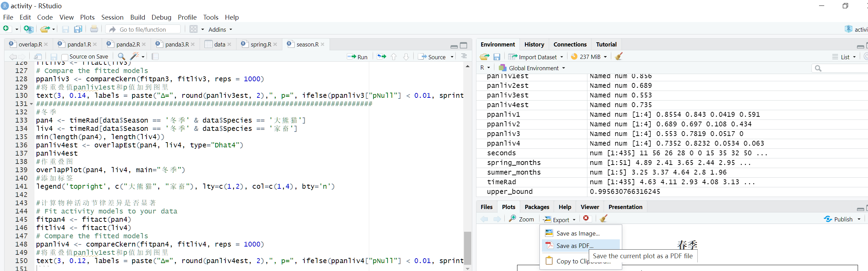Go to previous section up arrow
868x271 pixels.
pyautogui.click(x=394, y=56)
